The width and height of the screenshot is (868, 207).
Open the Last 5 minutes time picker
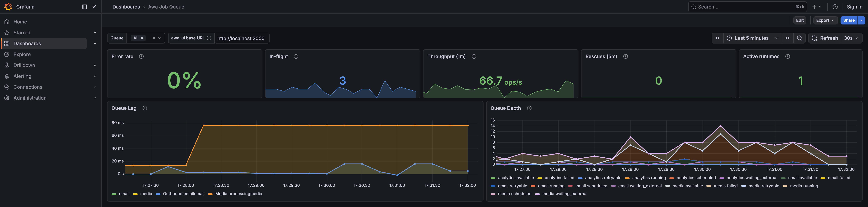click(x=752, y=38)
